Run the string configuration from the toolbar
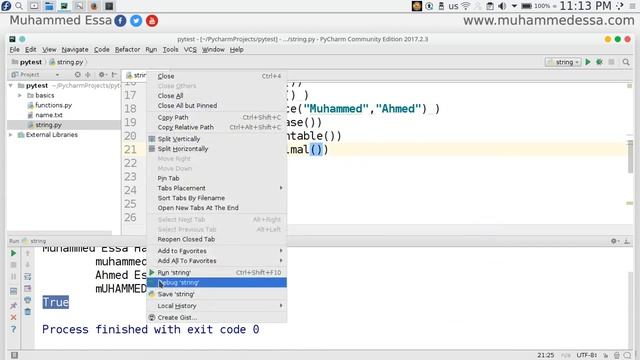 point(588,62)
